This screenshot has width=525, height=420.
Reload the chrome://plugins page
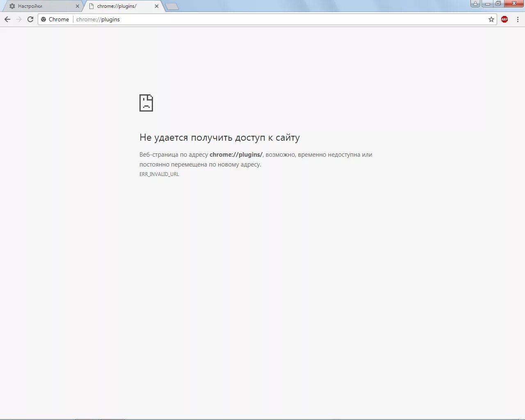coord(30,19)
